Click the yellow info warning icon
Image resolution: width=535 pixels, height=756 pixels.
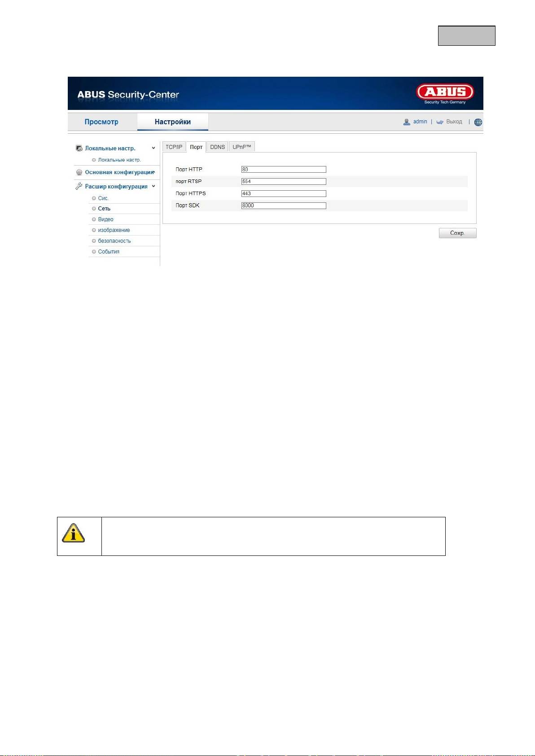pos(74,533)
